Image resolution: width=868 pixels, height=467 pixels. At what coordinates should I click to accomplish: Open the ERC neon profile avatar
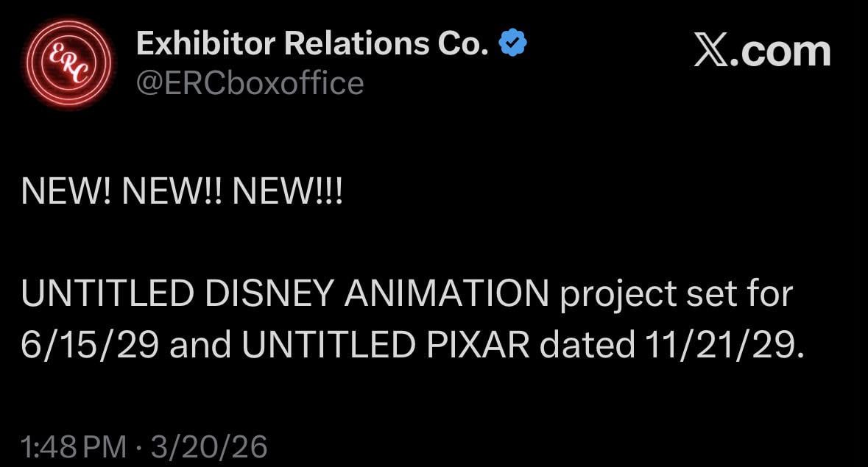[x=68, y=65]
